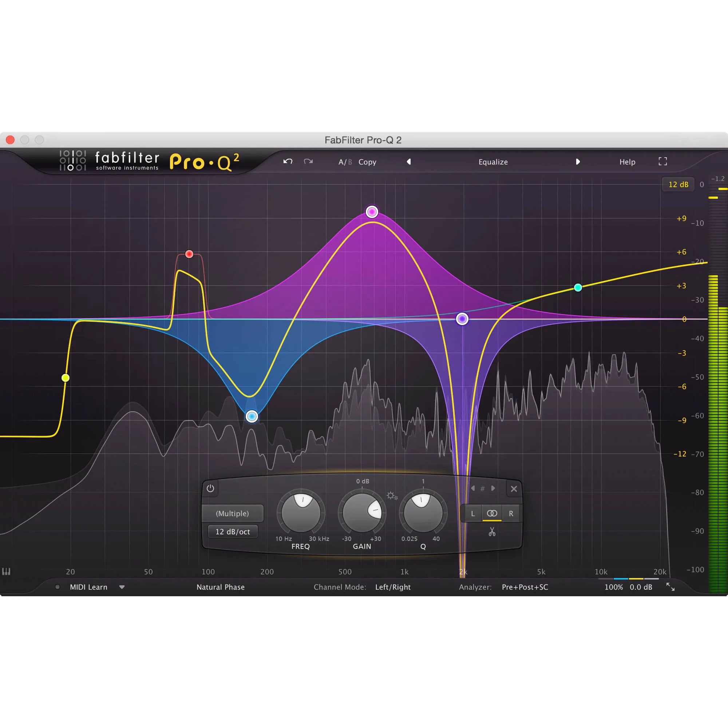Open the 12 dB/oct slope dropdown
The width and height of the screenshot is (728, 728).
click(x=233, y=532)
